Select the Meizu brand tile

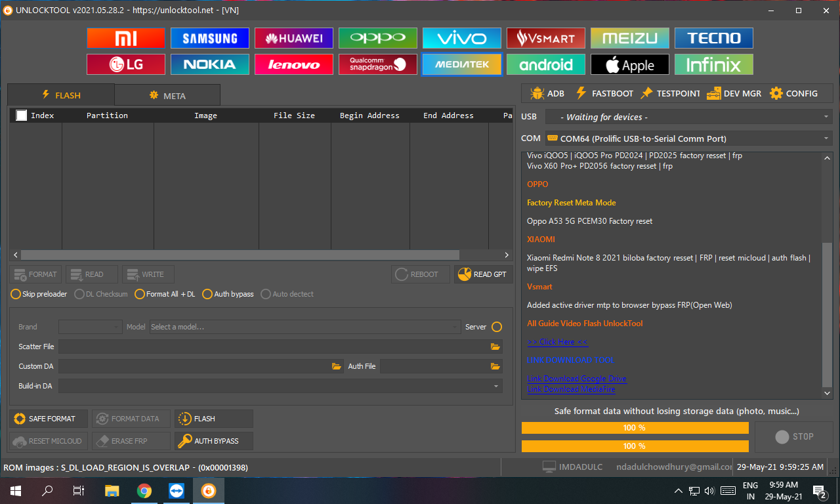click(630, 38)
